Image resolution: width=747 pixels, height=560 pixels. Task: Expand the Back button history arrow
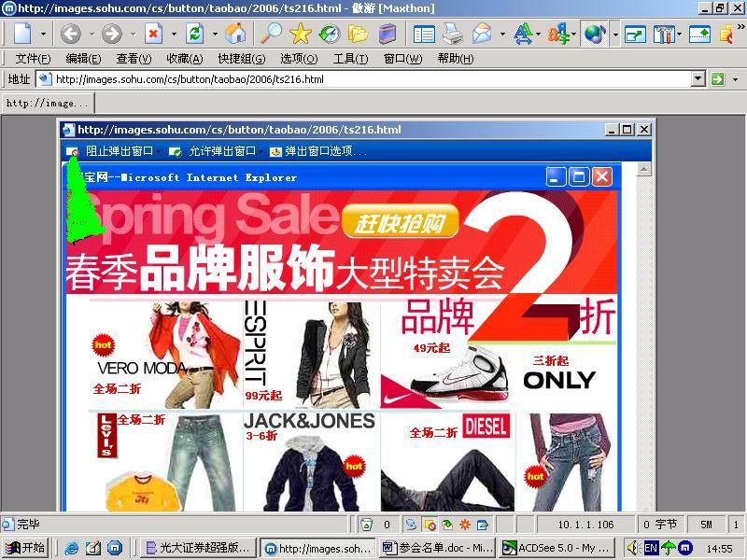tap(92, 34)
